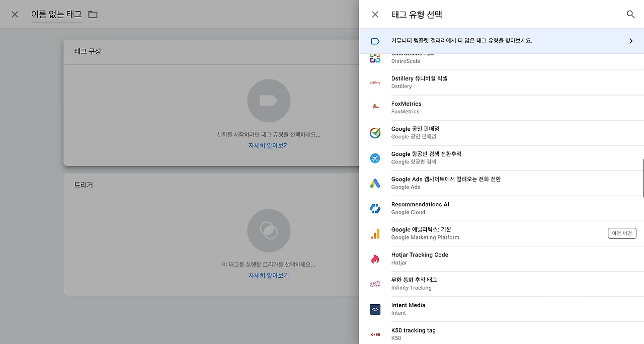
Task: Edit the 이름 없는 태그 name field
Action: point(56,14)
